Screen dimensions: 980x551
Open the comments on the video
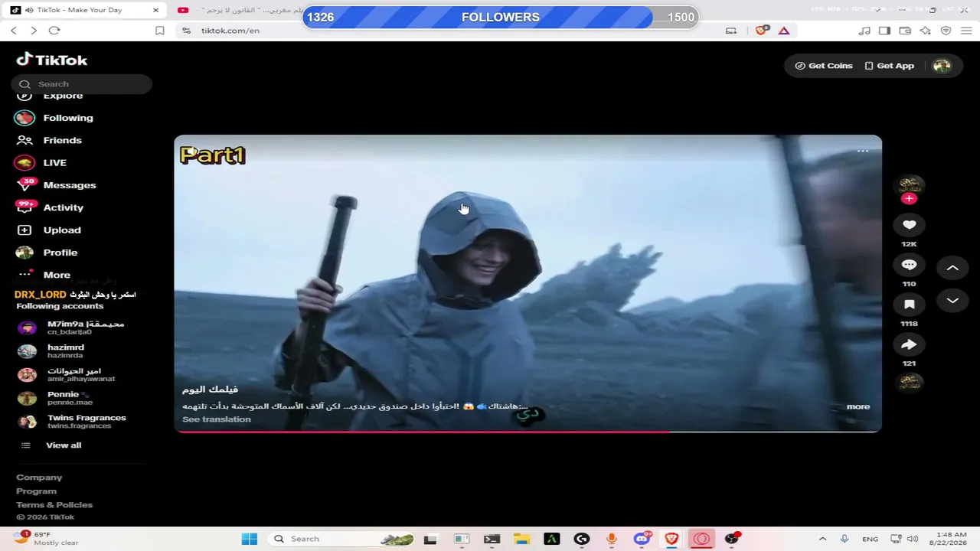909,265
